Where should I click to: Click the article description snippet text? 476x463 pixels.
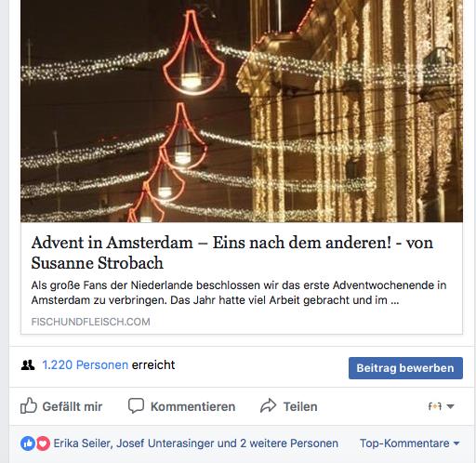(239, 293)
